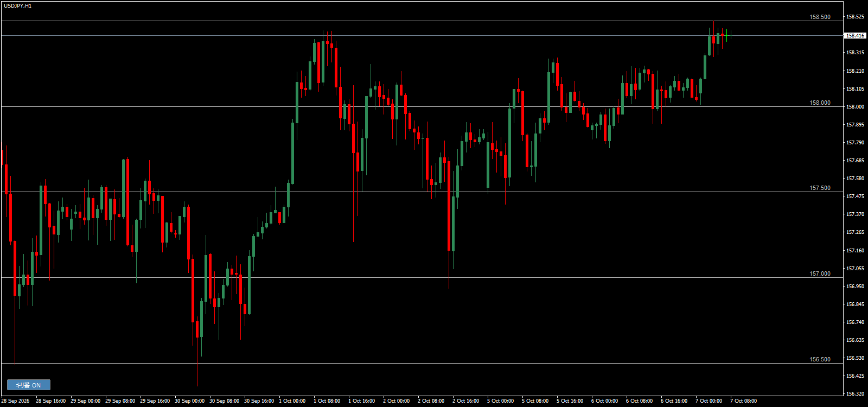Toggle the キリ番 ON button

pyautogui.click(x=29, y=385)
